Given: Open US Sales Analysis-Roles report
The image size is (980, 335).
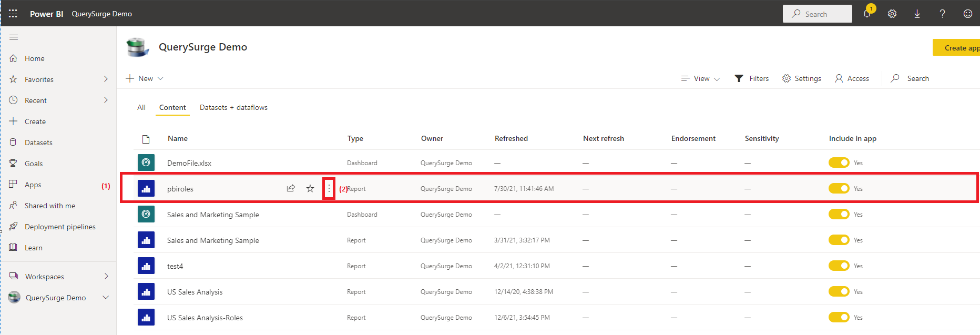Looking at the screenshot, I should [205, 318].
